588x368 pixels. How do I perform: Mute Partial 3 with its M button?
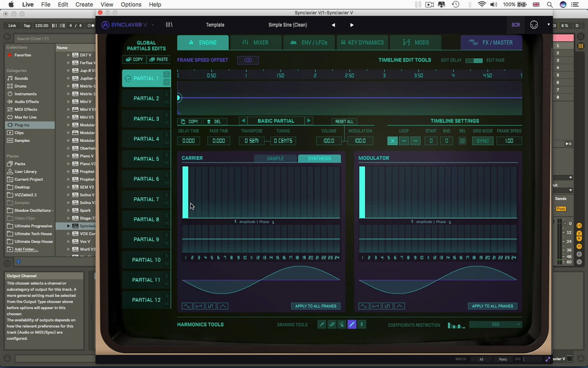pos(166,122)
